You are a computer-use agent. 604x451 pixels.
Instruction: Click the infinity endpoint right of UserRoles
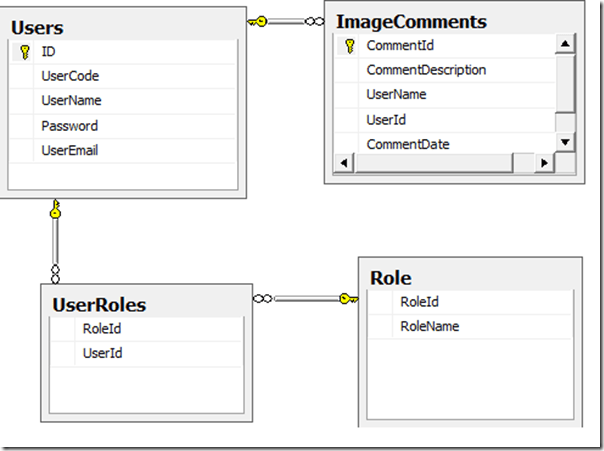pos(264,297)
